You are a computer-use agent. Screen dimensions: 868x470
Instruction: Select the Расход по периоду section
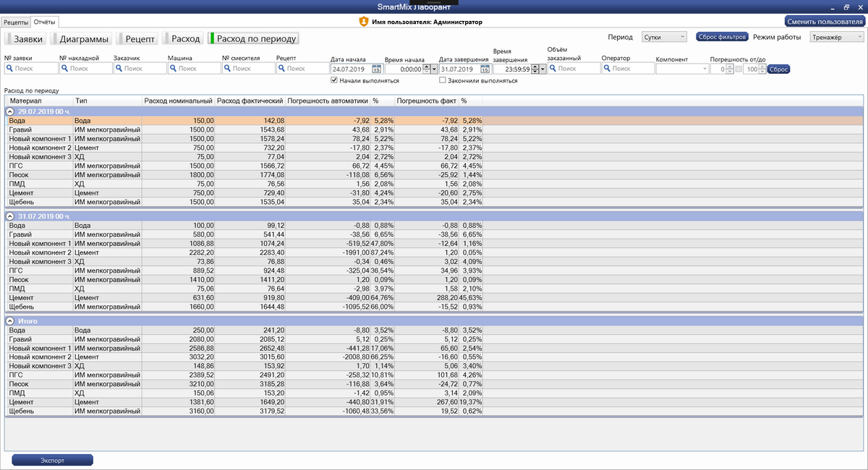coord(253,38)
